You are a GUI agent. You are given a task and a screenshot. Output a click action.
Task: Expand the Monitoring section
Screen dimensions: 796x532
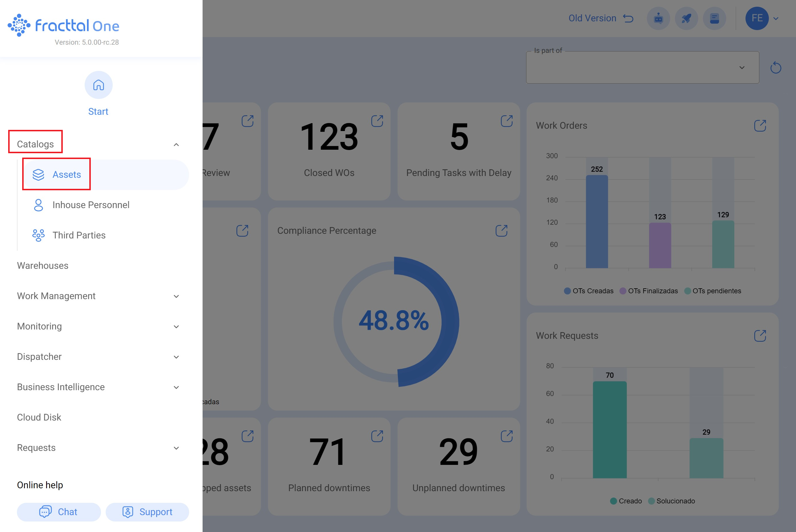tap(98, 326)
